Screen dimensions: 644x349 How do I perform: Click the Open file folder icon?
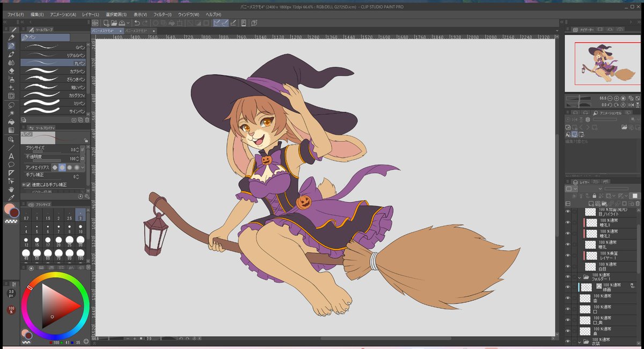pyautogui.click(x=114, y=23)
